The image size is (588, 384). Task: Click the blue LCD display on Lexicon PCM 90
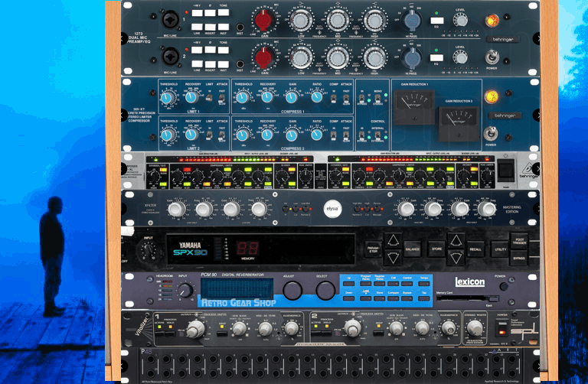(x=237, y=288)
